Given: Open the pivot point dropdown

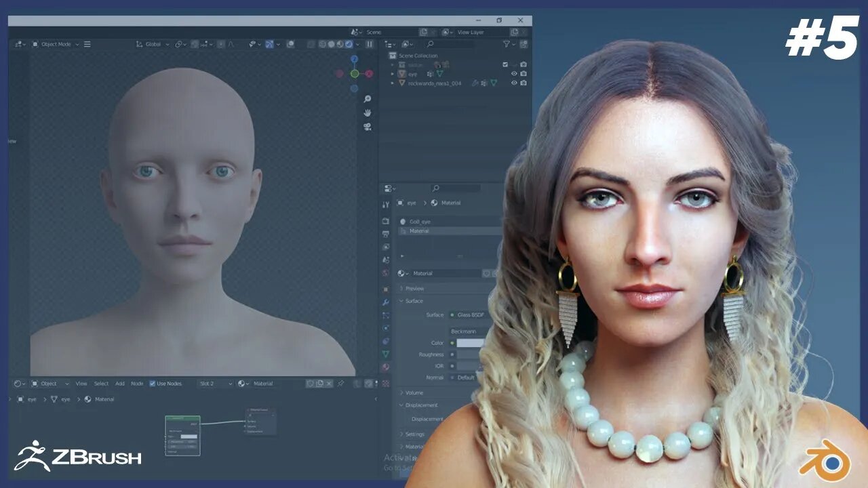Looking at the screenshot, I should pyautogui.click(x=180, y=44).
